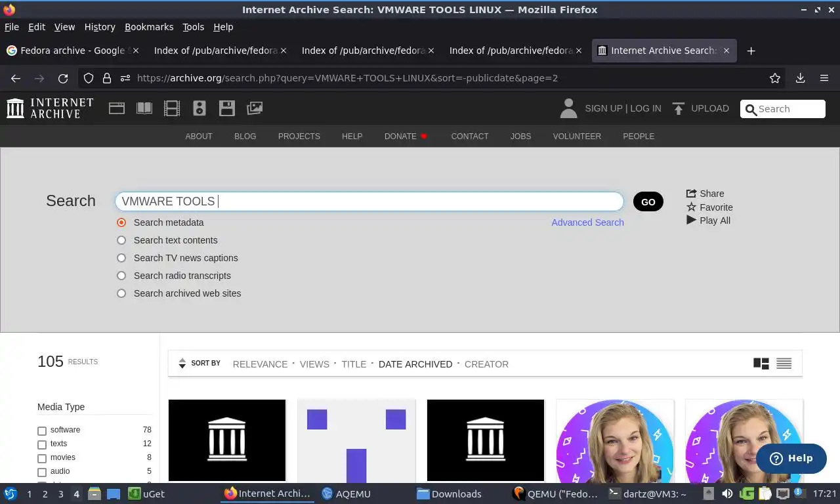
Task: Check the audio media type filter
Action: (42, 472)
